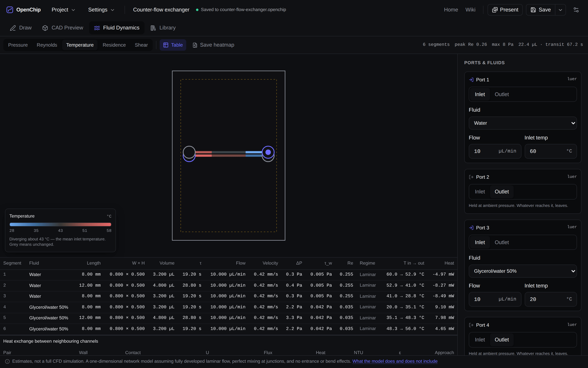Select the filled port circle on the chip
The width and height of the screenshot is (588, 368).
click(x=268, y=152)
